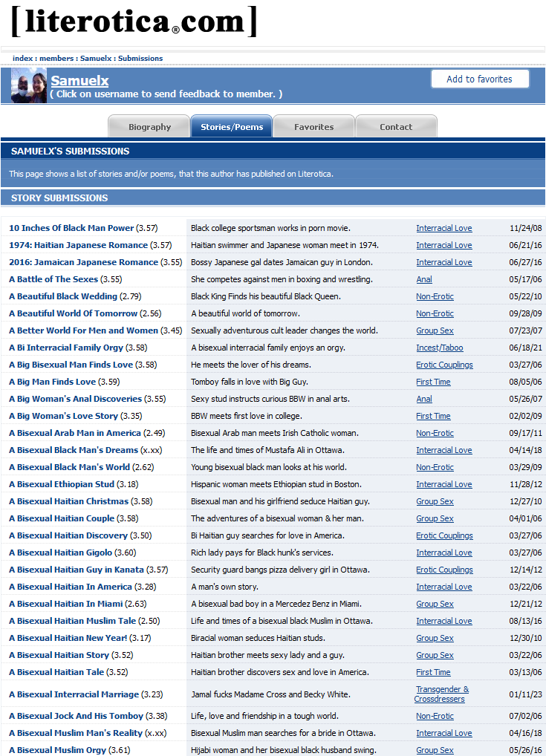
Task: Open story A Better World For Men and Women
Action: (x=83, y=330)
